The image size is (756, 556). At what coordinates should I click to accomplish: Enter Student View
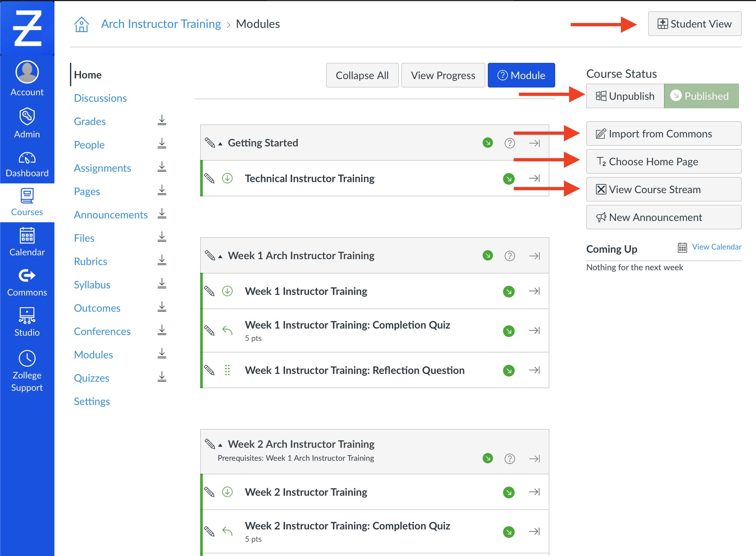pyautogui.click(x=694, y=24)
